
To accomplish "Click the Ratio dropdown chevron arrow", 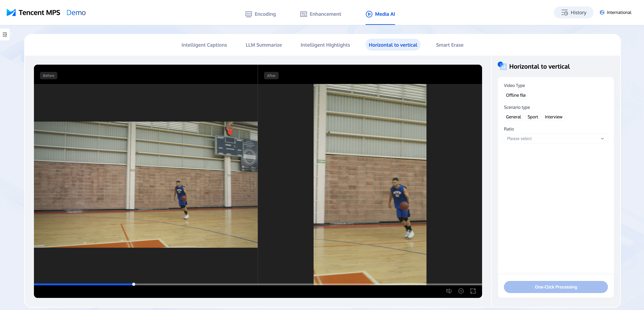I will (x=602, y=139).
